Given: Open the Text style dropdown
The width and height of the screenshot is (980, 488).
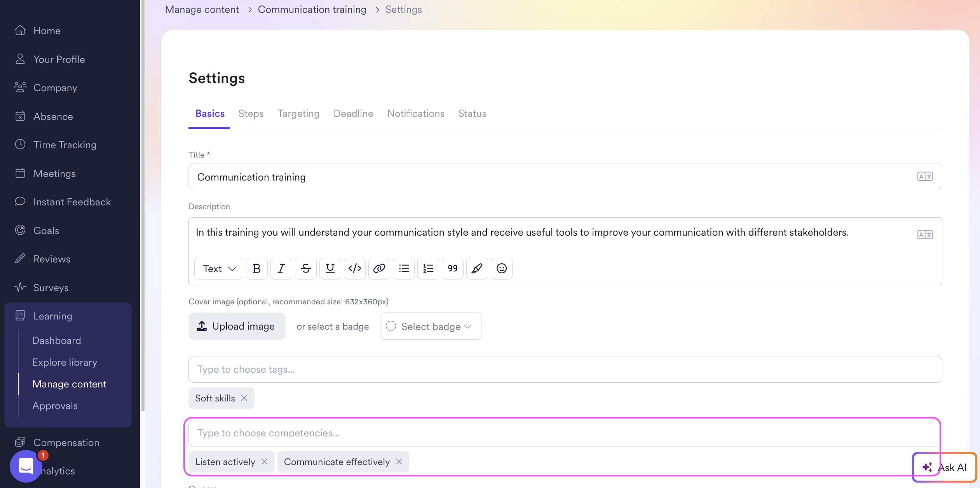Looking at the screenshot, I should (x=219, y=268).
